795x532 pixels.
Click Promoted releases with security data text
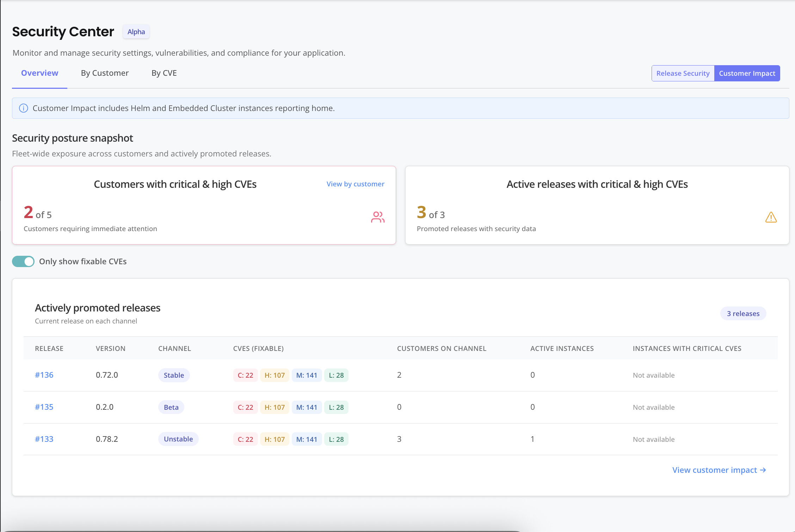coord(476,229)
